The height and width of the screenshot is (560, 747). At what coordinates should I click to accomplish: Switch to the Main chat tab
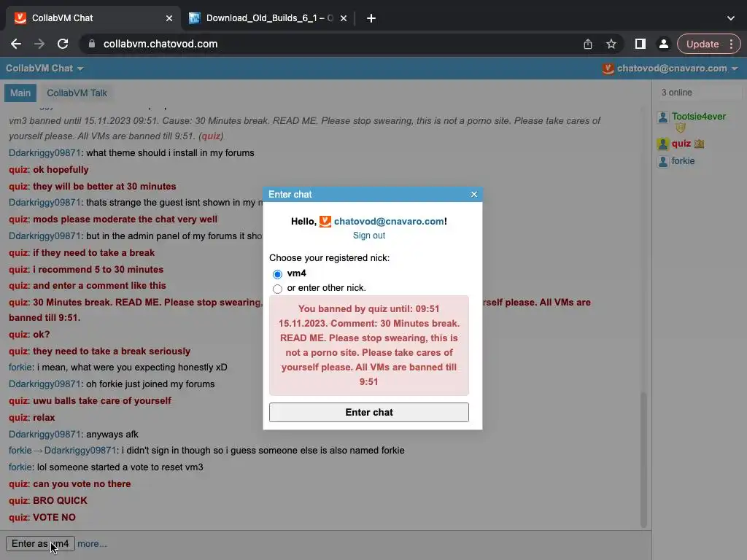tap(20, 93)
